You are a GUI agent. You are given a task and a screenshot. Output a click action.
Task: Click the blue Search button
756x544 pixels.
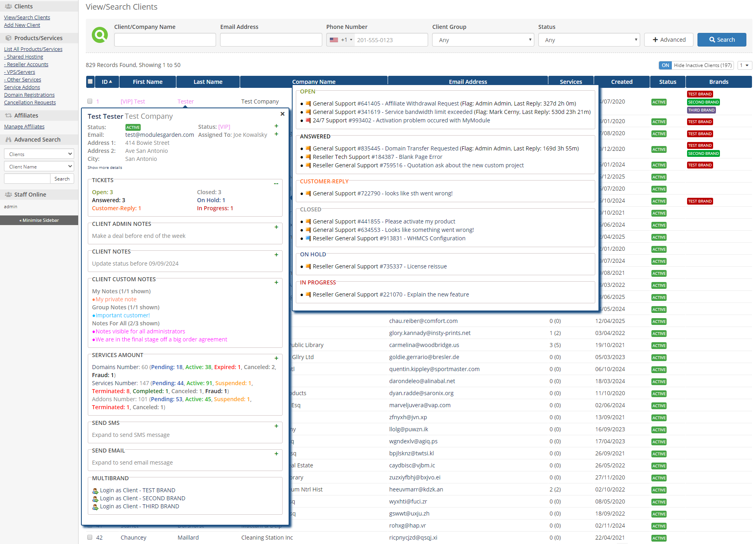(722, 40)
